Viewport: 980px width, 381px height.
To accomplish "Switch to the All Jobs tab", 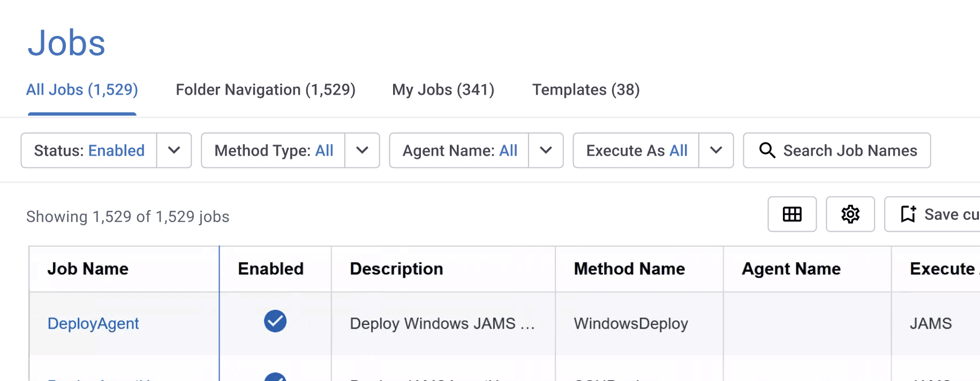I will [x=82, y=89].
